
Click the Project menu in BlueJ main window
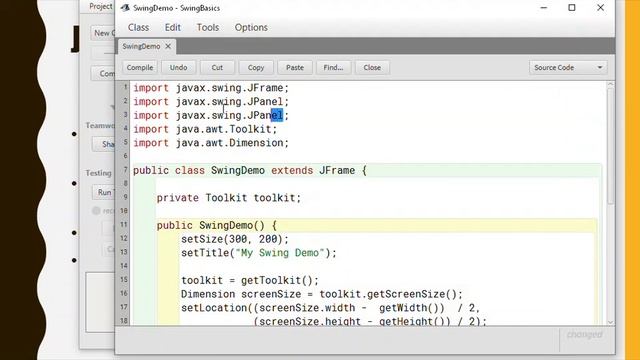pyautogui.click(x=100, y=7)
